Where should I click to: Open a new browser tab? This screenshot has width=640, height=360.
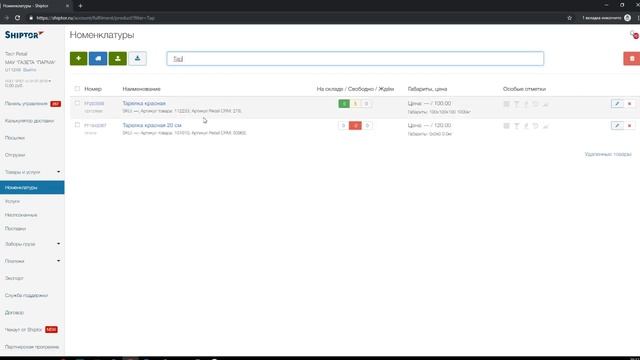[80, 6]
